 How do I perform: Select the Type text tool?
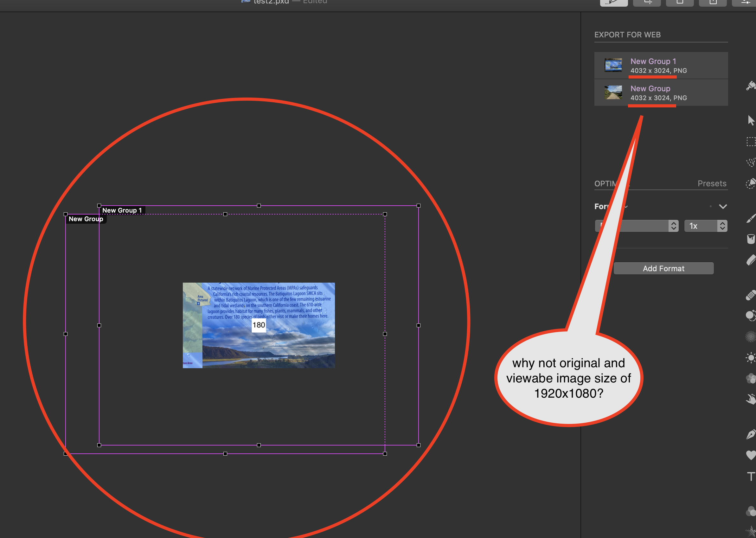751,477
